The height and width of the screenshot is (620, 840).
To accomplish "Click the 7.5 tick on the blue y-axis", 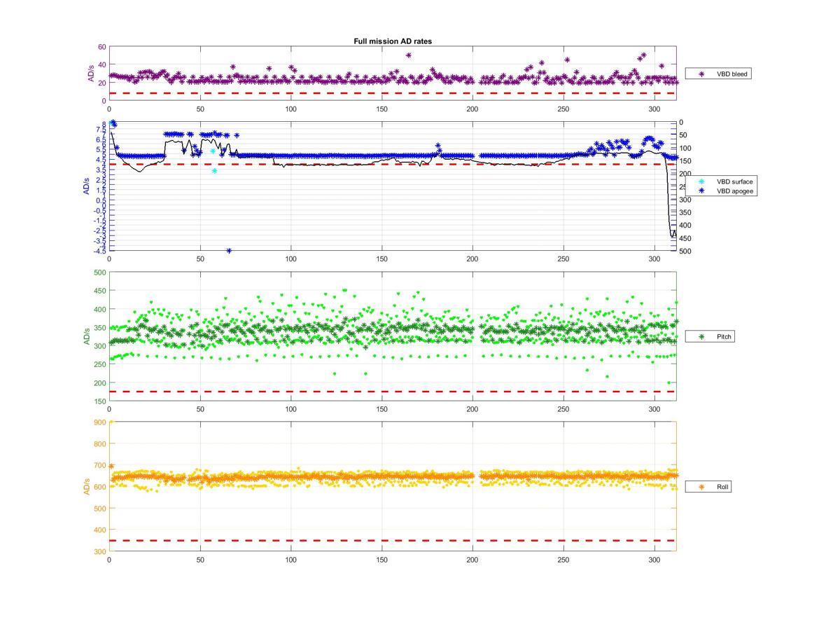I will pos(102,130).
